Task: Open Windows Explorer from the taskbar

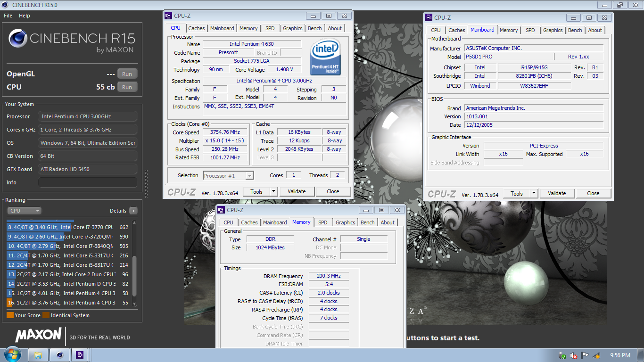Action: point(38,355)
